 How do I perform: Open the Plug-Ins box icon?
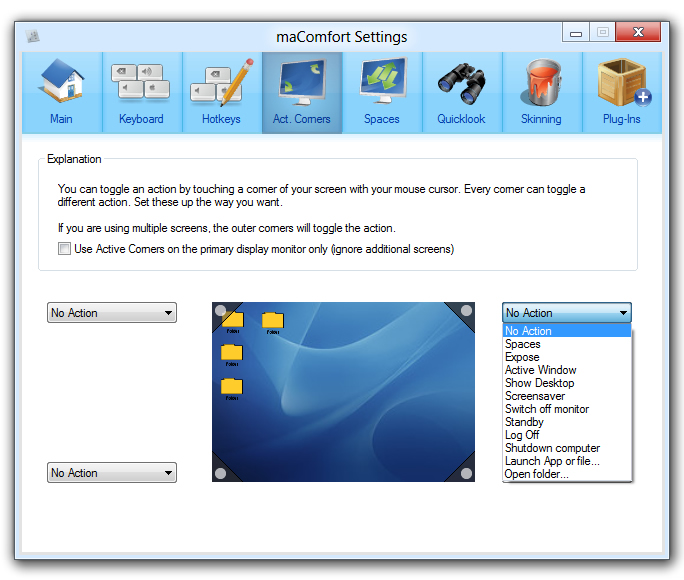tap(621, 92)
